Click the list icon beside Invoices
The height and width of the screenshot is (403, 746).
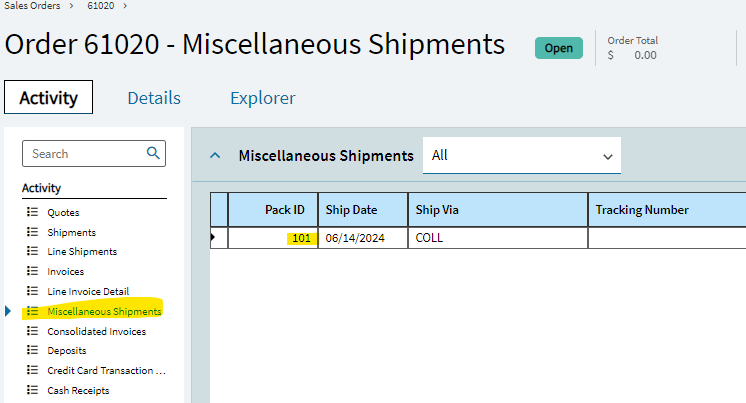coord(32,271)
